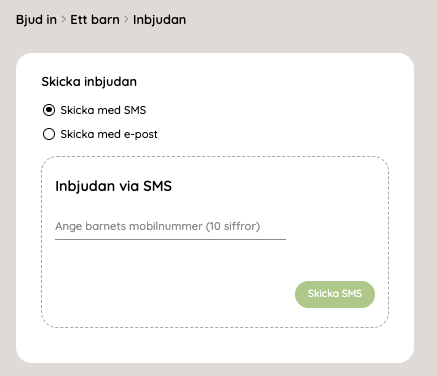Select the 'Skicka med e-post' radio button
This screenshot has height=376, width=437.
49,134
